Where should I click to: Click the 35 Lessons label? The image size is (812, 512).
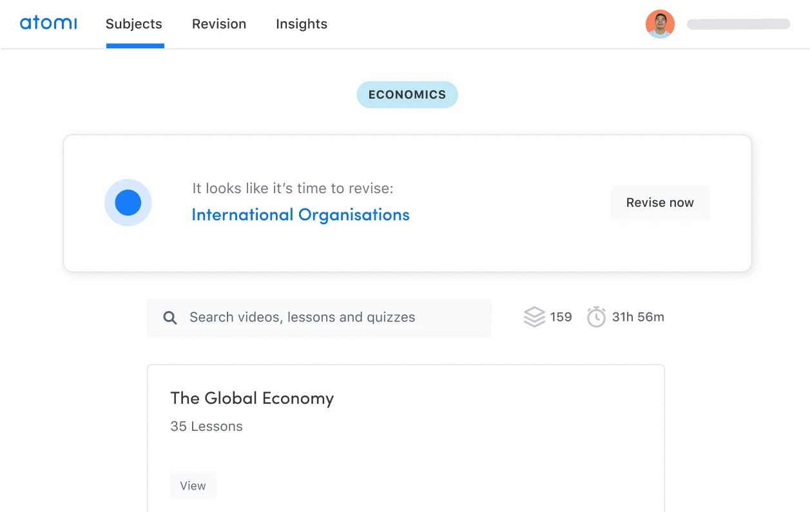[206, 426]
